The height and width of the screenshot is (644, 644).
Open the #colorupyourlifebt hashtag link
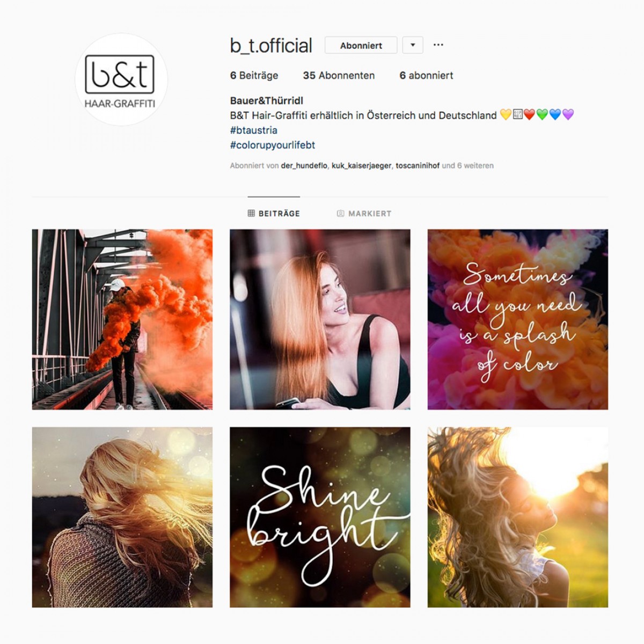click(x=273, y=145)
